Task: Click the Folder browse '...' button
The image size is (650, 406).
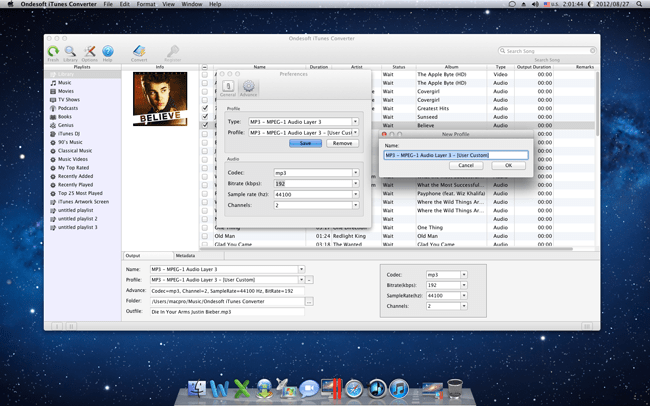Action: (x=309, y=301)
